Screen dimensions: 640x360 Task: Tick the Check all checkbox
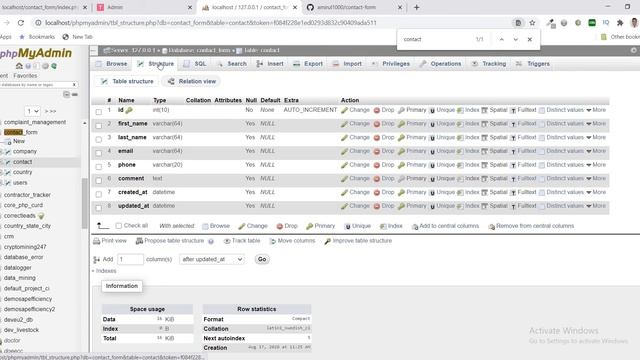118,226
